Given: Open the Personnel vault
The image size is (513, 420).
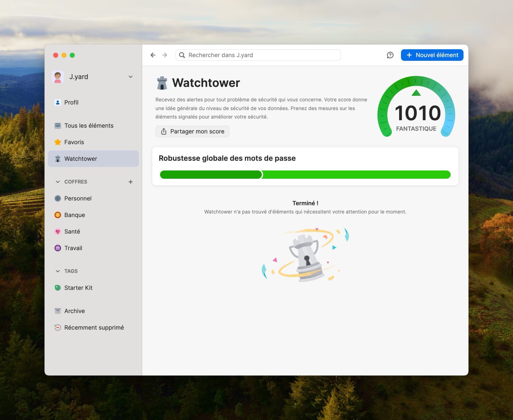Looking at the screenshot, I should pyautogui.click(x=93, y=198).
